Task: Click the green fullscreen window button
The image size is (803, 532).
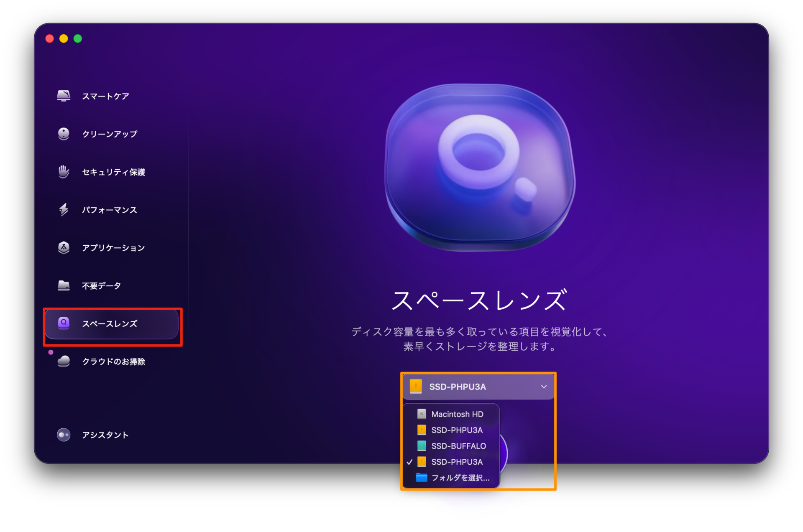Action: pyautogui.click(x=78, y=39)
